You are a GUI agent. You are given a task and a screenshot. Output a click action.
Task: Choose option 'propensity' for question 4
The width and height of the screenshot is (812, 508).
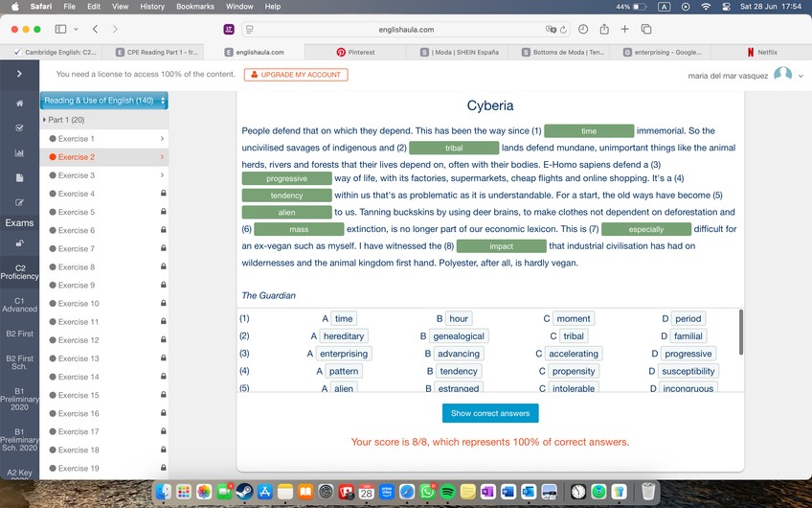click(x=574, y=371)
